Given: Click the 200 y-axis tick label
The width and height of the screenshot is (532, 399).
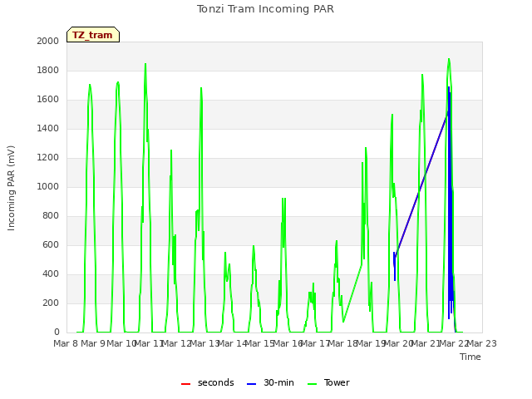Looking at the screenshot, I should (x=51, y=303).
